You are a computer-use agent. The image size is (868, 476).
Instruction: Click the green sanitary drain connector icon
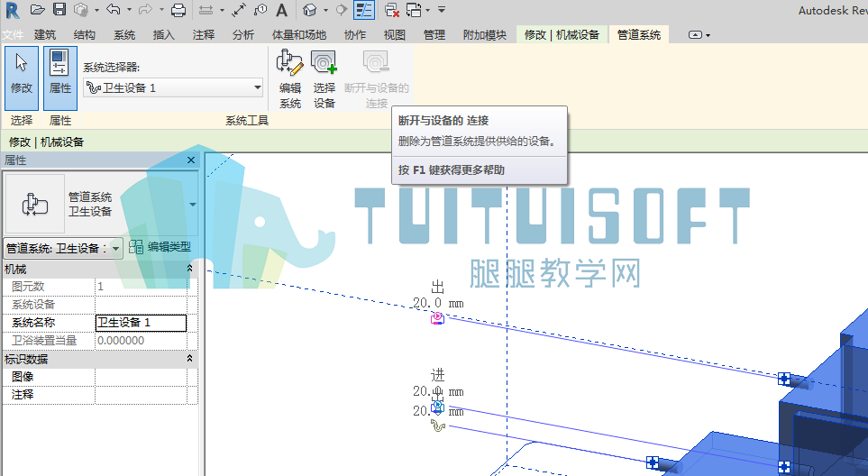click(x=438, y=426)
